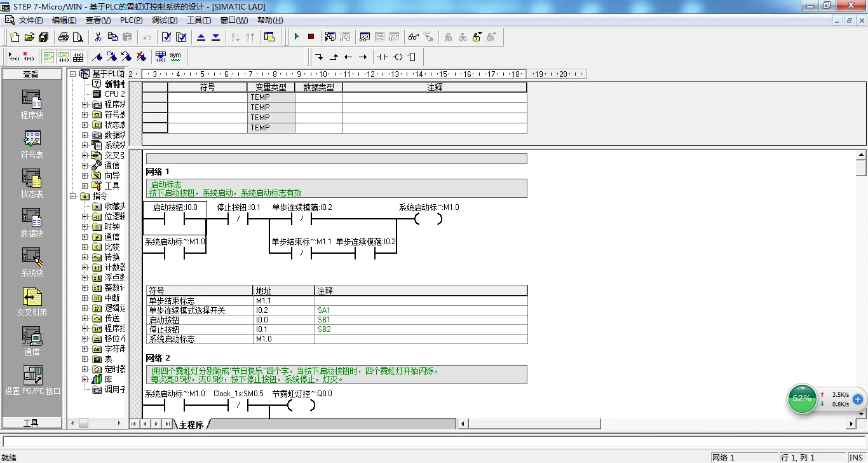Image resolution: width=868 pixels, height=463 pixels.
Task: Open the 编辑(E) menu
Action: (64, 20)
